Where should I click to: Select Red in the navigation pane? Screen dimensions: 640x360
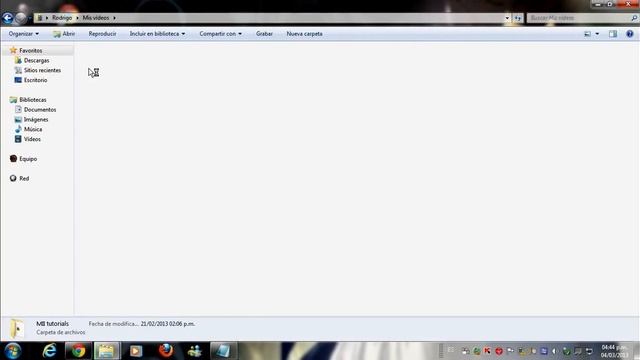pos(24,178)
